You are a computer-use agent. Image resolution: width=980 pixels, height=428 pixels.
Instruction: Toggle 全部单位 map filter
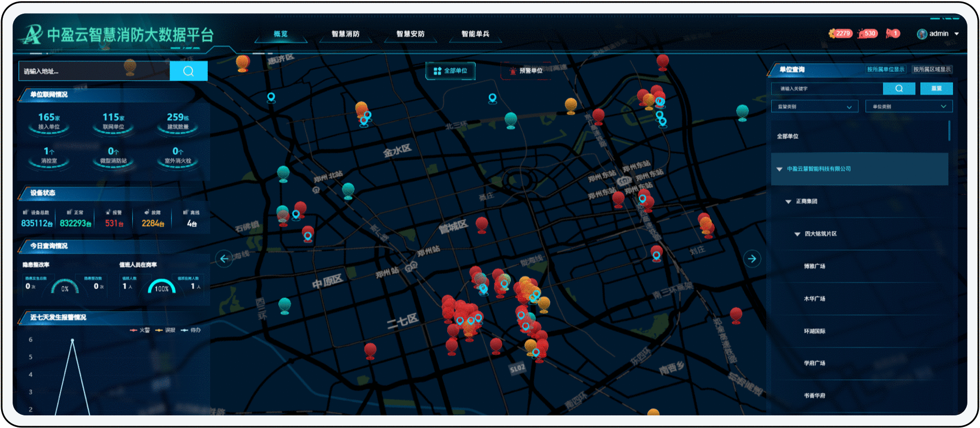[451, 71]
